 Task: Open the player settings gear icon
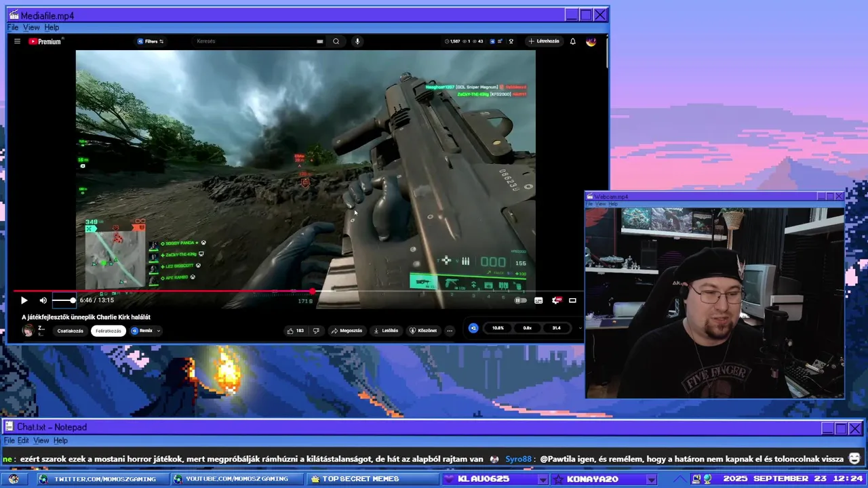(556, 300)
